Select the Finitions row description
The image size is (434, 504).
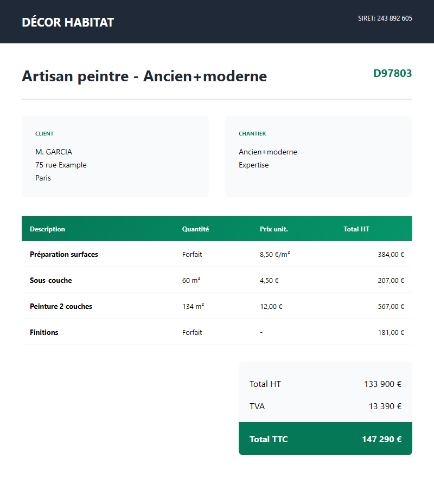pyautogui.click(x=44, y=332)
